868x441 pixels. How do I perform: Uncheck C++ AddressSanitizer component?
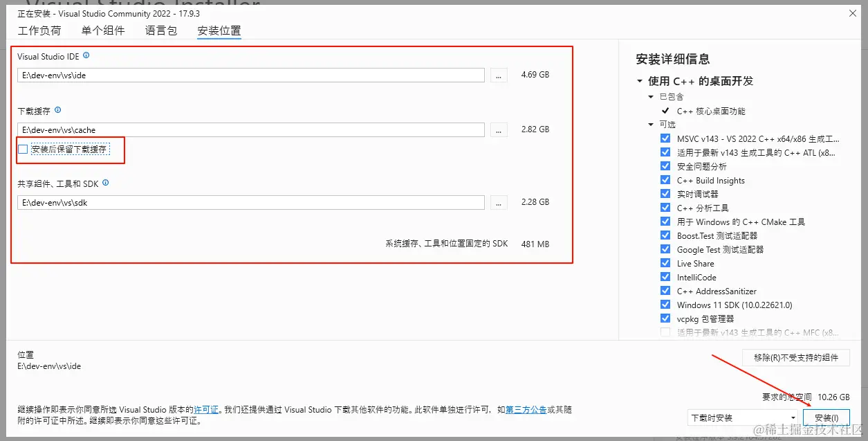pyautogui.click(x=665, y=291)
